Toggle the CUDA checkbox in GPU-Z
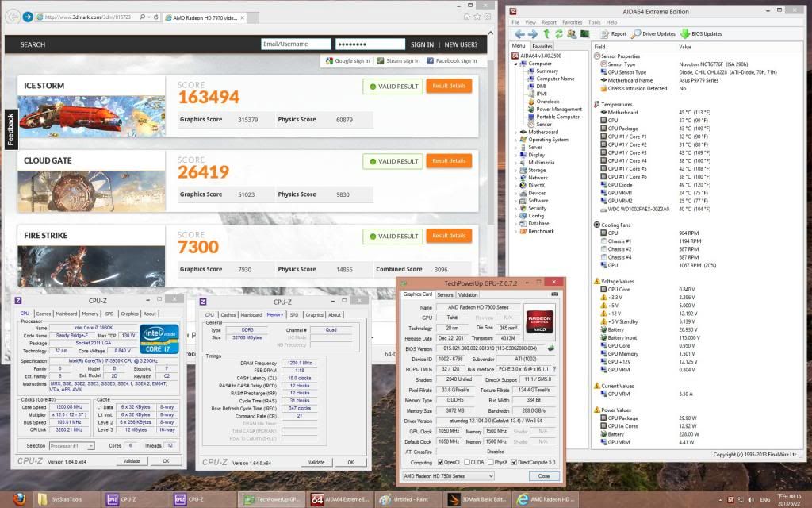The width and height of the screenshot is (812, 508). 467,463
